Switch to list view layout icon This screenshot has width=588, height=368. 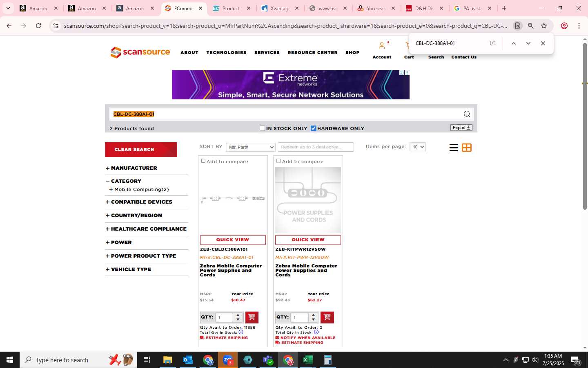coord(454,148)
